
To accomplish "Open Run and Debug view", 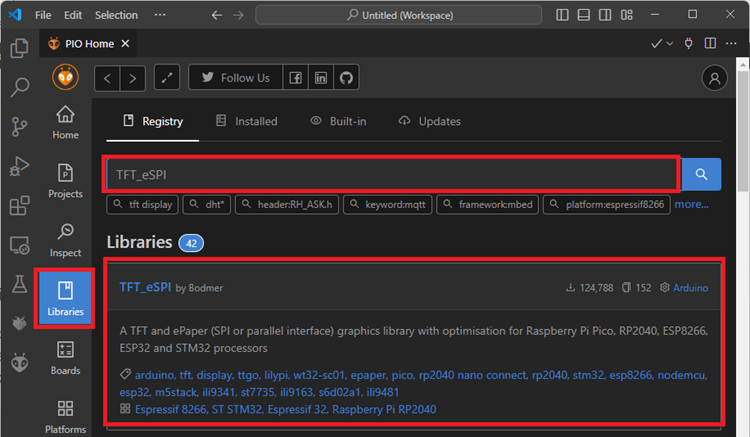I will 19,166.
